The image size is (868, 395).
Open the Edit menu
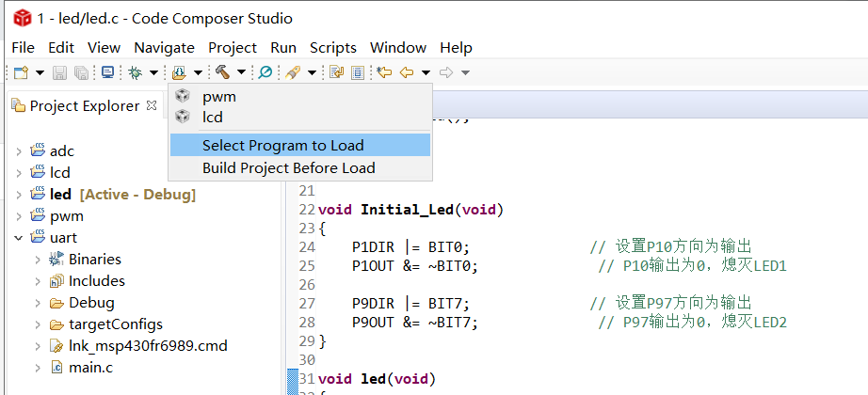tap(61, 48)
